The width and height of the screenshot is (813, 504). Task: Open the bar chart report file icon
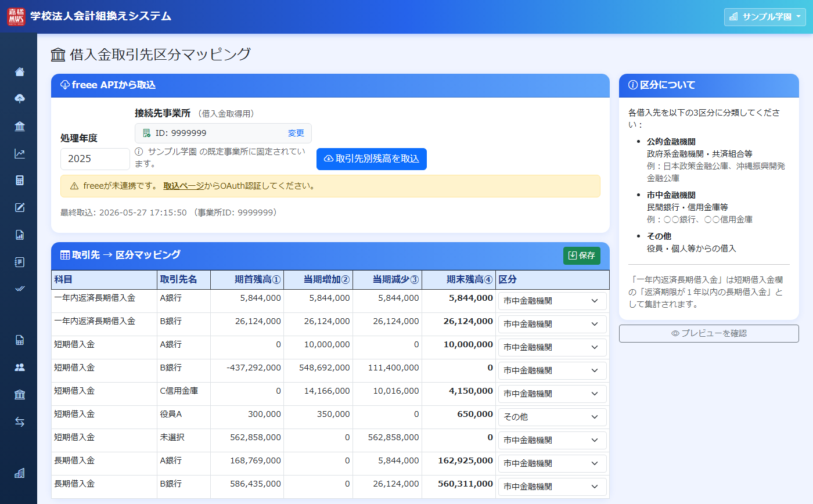(x=20, y=235)
